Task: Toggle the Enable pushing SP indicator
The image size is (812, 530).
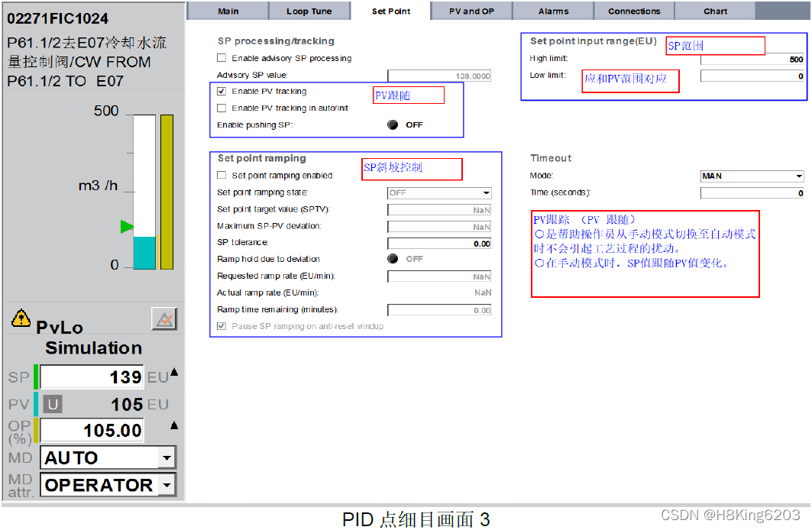Action: coord(393,124)
